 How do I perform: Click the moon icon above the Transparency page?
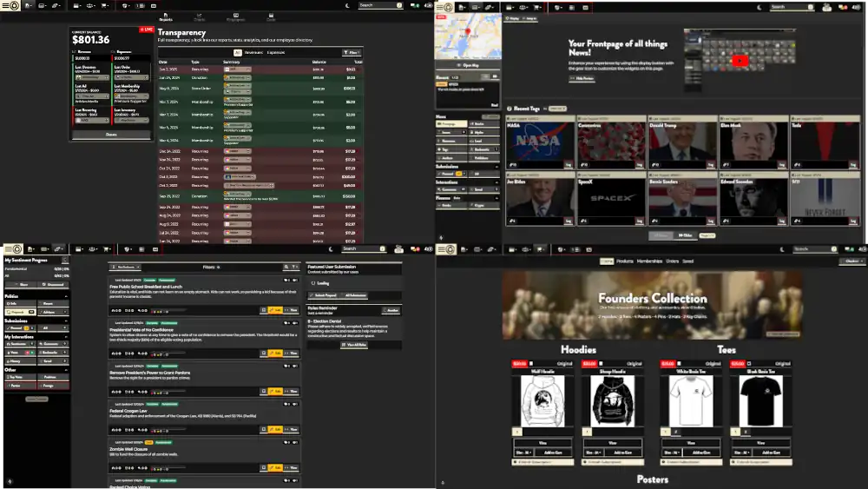[348, 5]
